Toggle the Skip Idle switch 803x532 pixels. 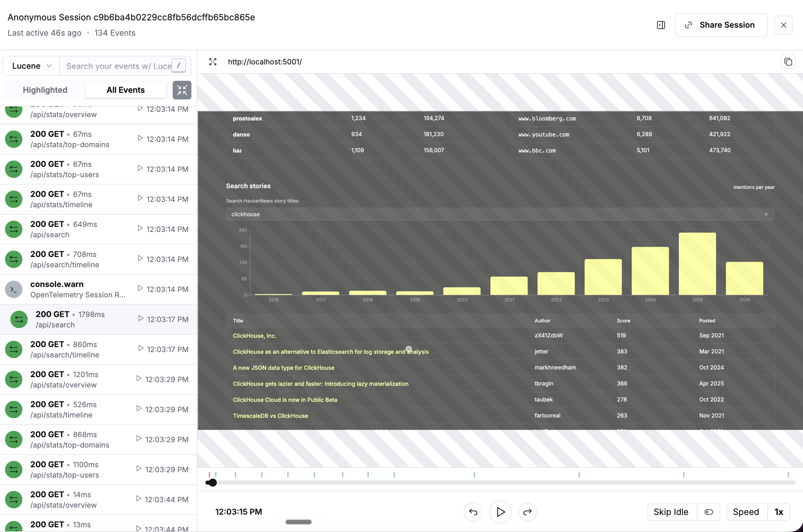(708, 512)
